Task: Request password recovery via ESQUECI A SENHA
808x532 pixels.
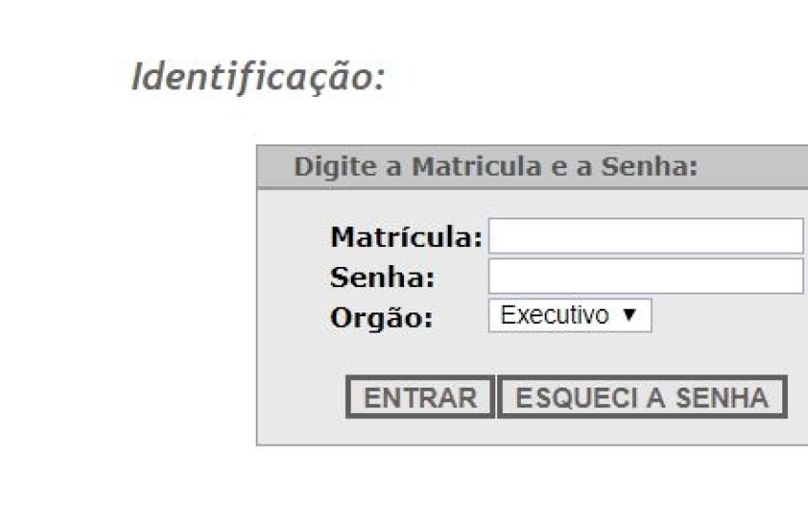Action: 642,397
